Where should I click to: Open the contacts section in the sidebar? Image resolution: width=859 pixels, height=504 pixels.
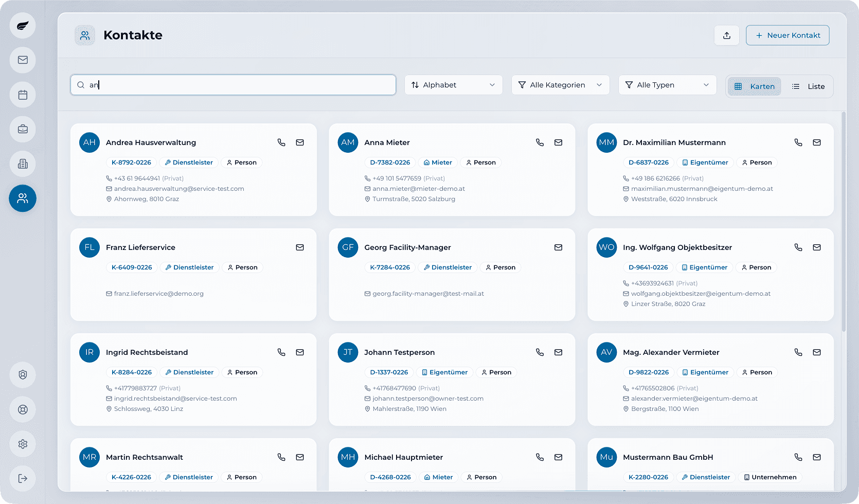(x=23, y=198)
